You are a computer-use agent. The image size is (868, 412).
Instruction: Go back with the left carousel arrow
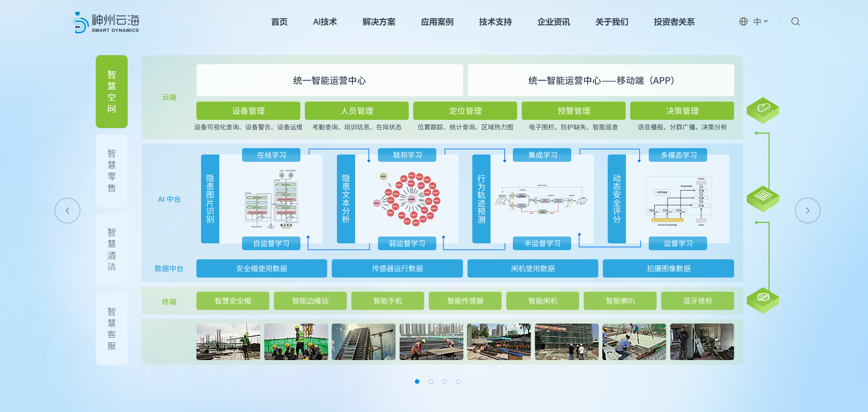point(67,211)
